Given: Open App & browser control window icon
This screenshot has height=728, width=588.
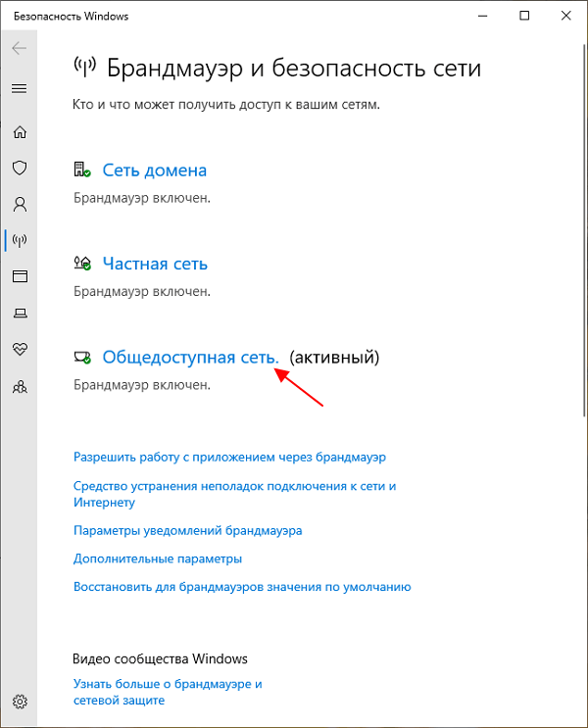Looking at the screenshot, I should pyautogui.click(x=20, y=276).
